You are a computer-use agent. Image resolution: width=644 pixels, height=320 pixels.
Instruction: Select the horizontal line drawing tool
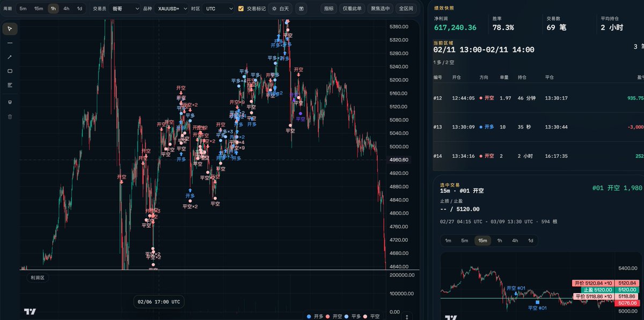point(10,43)
